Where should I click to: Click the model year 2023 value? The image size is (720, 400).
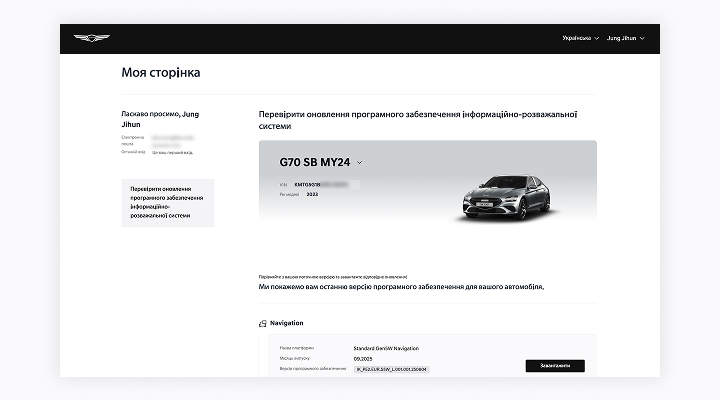(313, 194)
